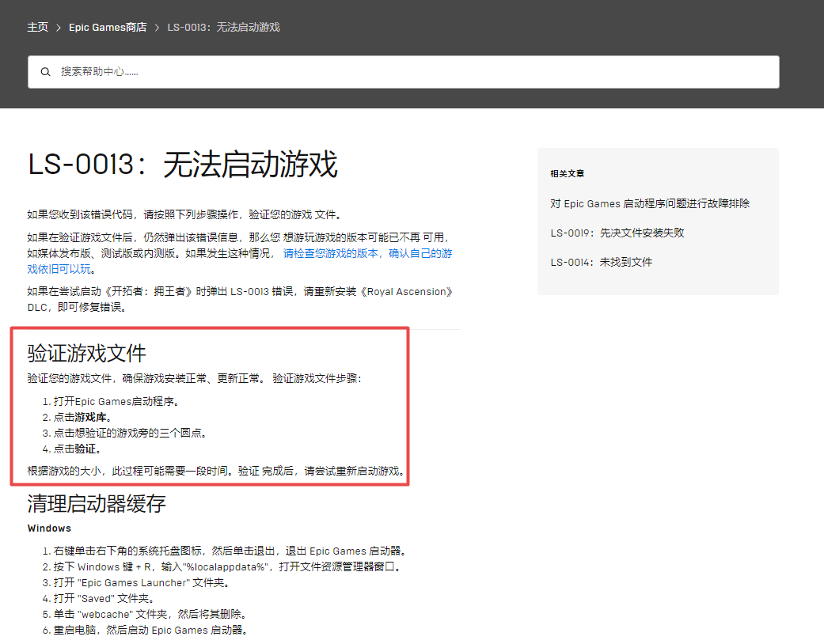Click the paragraph starting 如果您收到该错误代码
The image size is (824, 644).
click(185, 214)
